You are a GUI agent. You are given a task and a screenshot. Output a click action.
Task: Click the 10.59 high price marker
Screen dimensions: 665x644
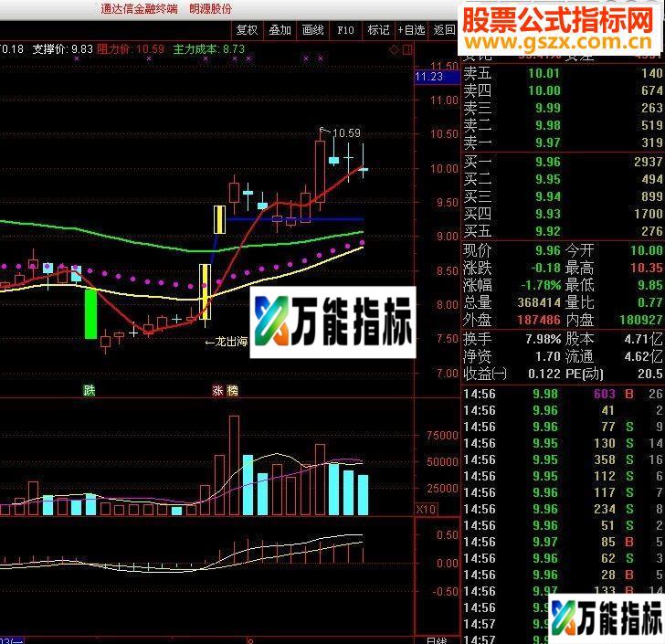coord(345,133)
